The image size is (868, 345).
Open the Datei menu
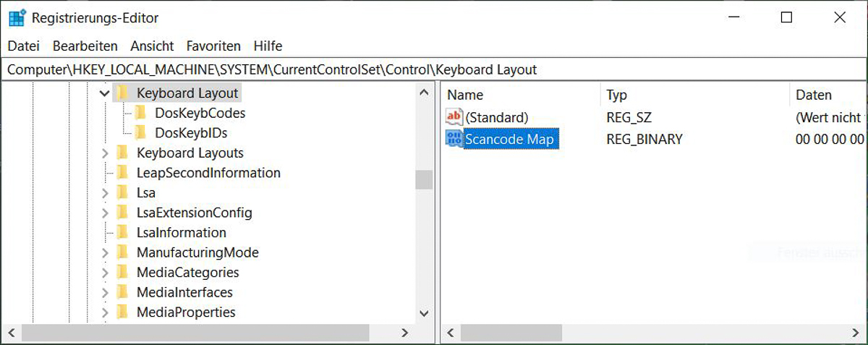point(23,46)
